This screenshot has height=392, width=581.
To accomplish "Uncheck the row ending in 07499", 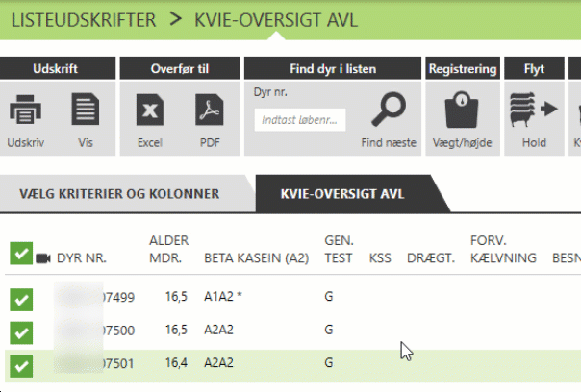I will point(20,299).
